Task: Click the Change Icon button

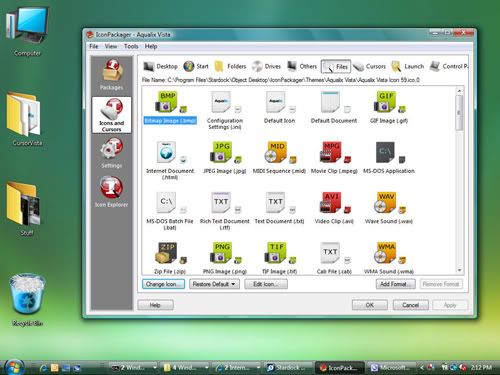Action: 163,284
